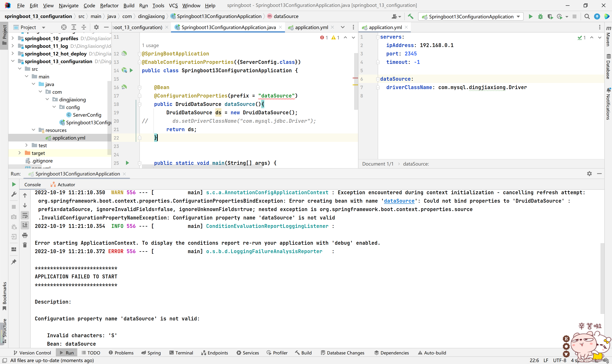The image size is (612, 364).
Task: Print console output with the printer icon
Action: (x=25, y=236)
